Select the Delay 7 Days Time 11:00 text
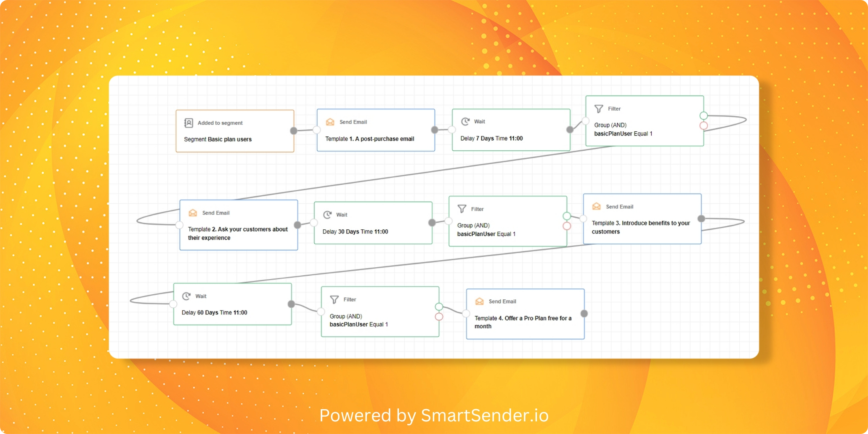The width and height of the screenshot is (868, 434). (491, 138)
